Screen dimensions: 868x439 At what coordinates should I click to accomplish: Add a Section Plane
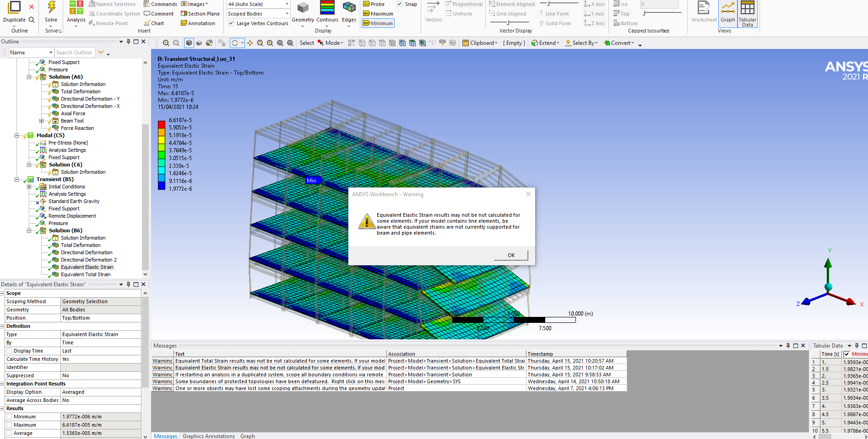200,14
